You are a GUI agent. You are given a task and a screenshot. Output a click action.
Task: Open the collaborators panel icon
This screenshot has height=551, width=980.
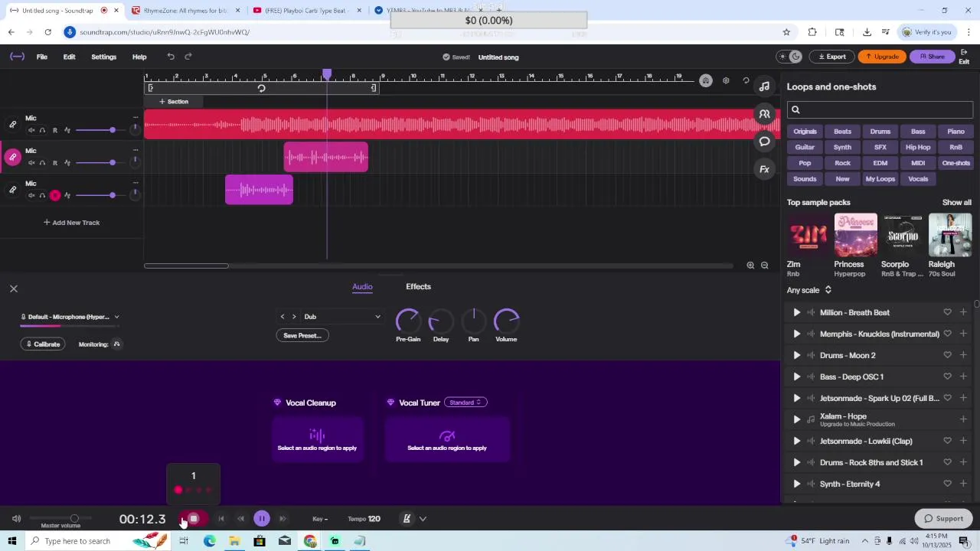[764, 114]
